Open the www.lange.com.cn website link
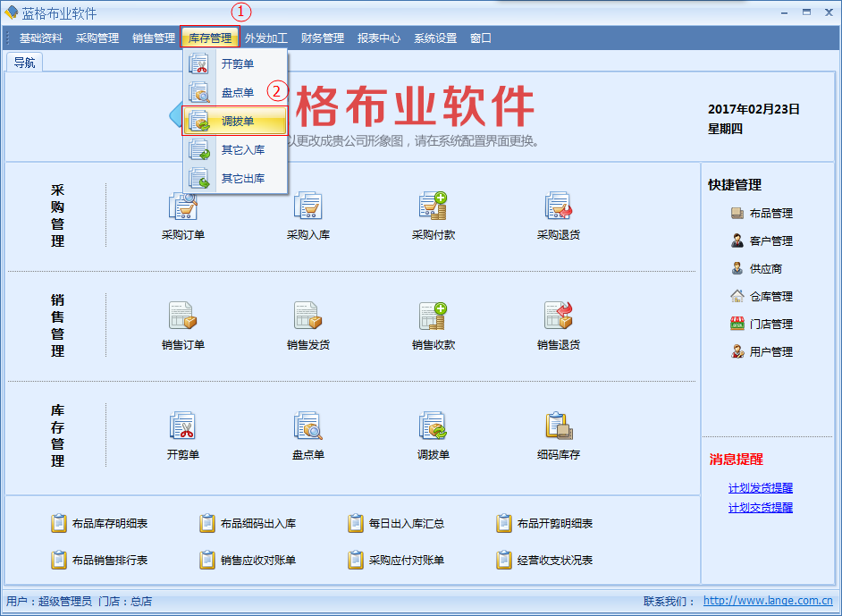Screen dimensions: 842x616 coord(768,601)
